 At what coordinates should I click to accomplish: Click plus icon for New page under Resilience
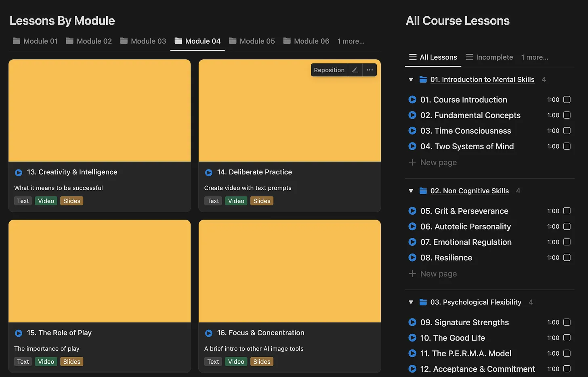click(x=412, y=274)
